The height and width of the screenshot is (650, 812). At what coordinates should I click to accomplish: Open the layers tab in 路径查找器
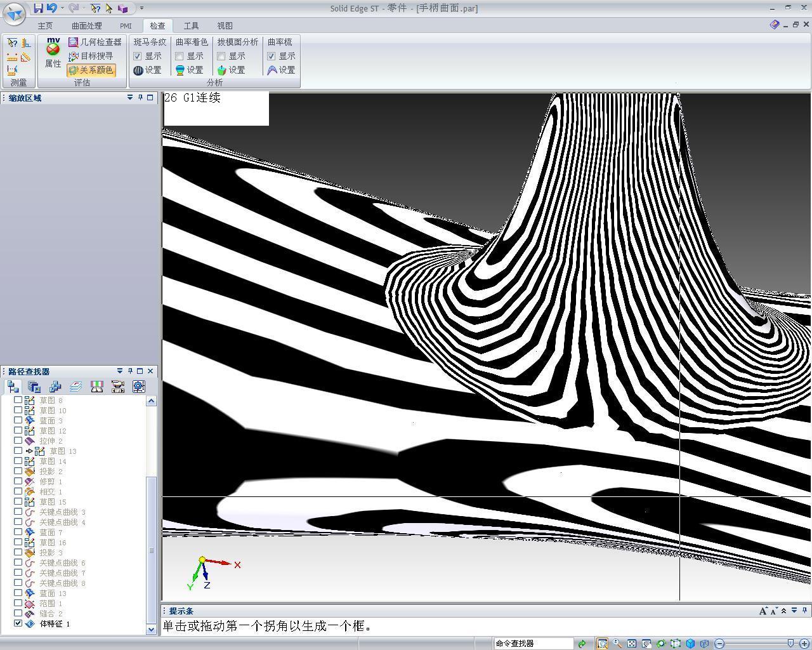coord(76,387)
